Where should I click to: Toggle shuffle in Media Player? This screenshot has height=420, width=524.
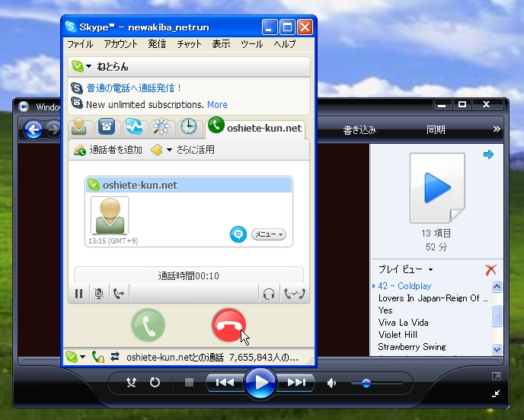pos(131,382)
